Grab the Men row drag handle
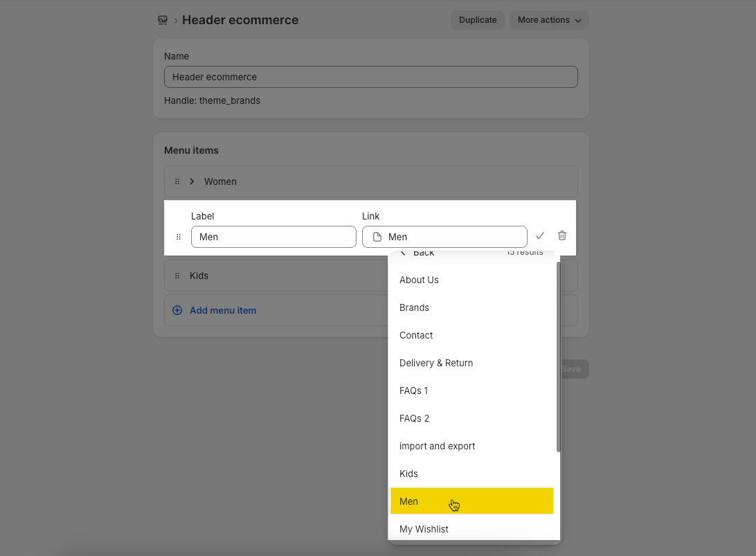This screenshot has height=556, width=756. (179, 237)
